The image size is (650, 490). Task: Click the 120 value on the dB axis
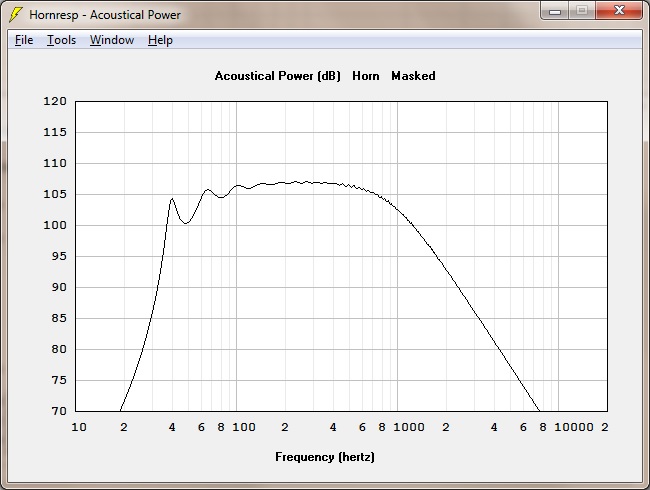point(55,101)
